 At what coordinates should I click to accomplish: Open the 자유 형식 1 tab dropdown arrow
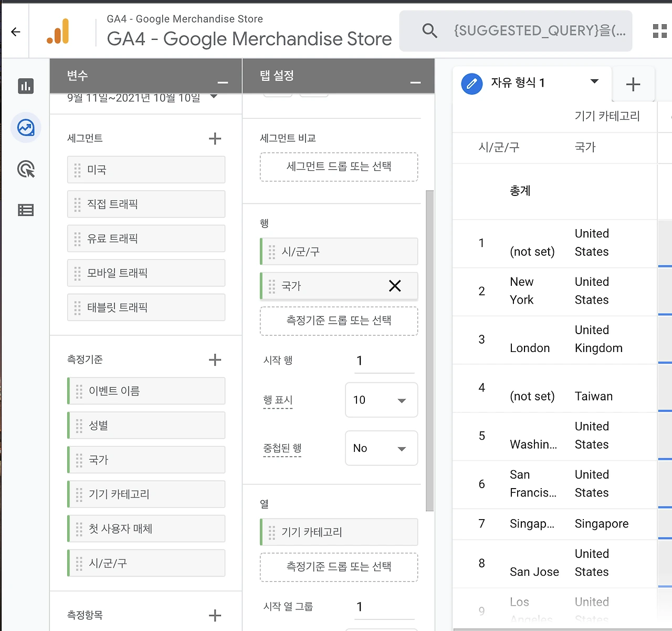tap(594, 81)
